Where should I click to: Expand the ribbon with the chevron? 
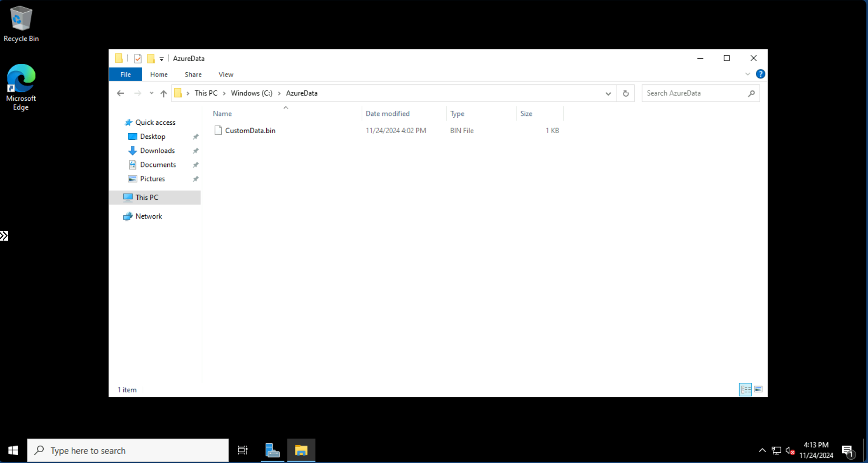748,74
